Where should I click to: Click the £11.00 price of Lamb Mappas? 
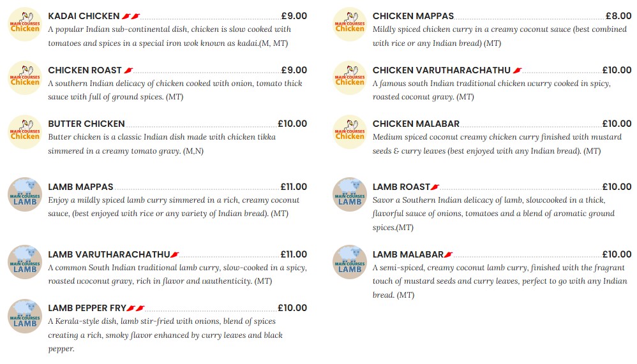coord(294,187)
